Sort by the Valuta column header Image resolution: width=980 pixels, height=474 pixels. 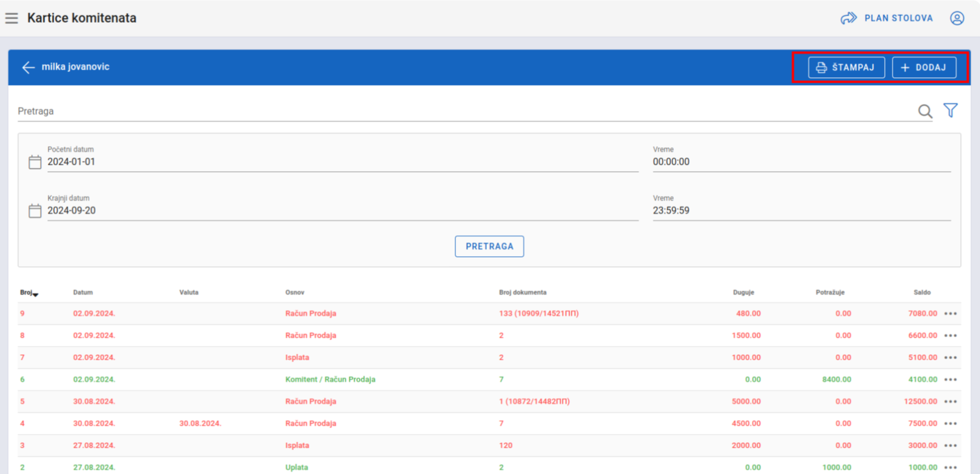pos(188,293)
